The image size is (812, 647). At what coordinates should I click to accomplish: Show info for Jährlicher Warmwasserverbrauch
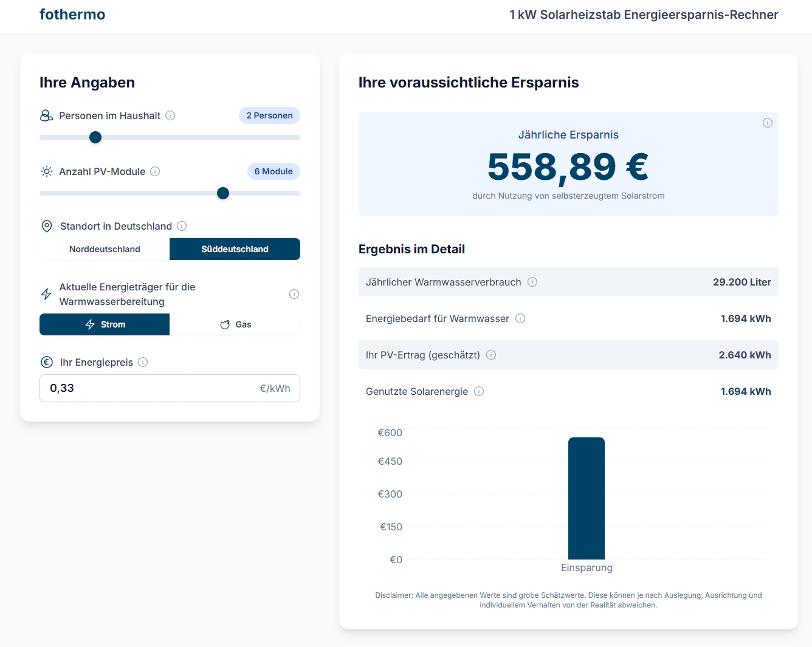pyautogui.click(x=532, y=282)
